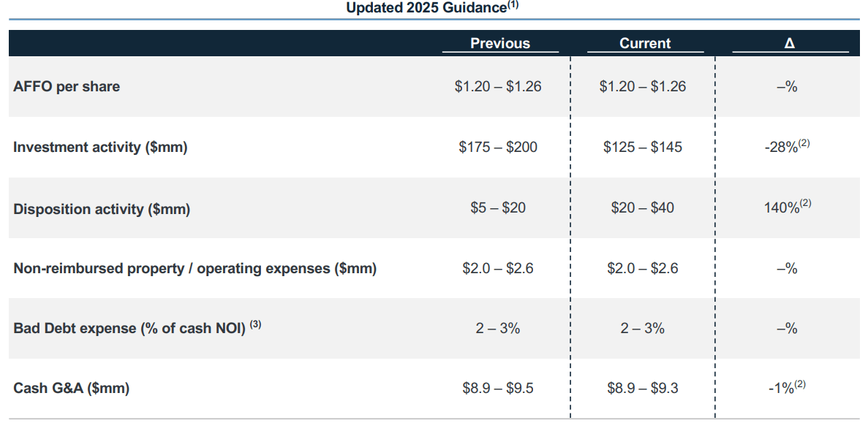Click the "$175 – $200" previous investment value
Screen dimensions: 868x431
(x=498, y=147)
